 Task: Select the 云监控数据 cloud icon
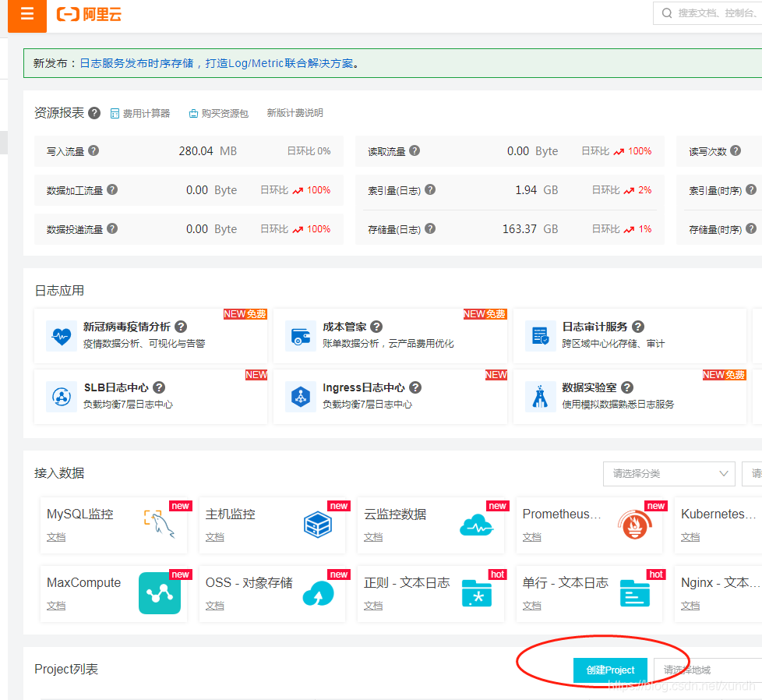pos(476,525)
